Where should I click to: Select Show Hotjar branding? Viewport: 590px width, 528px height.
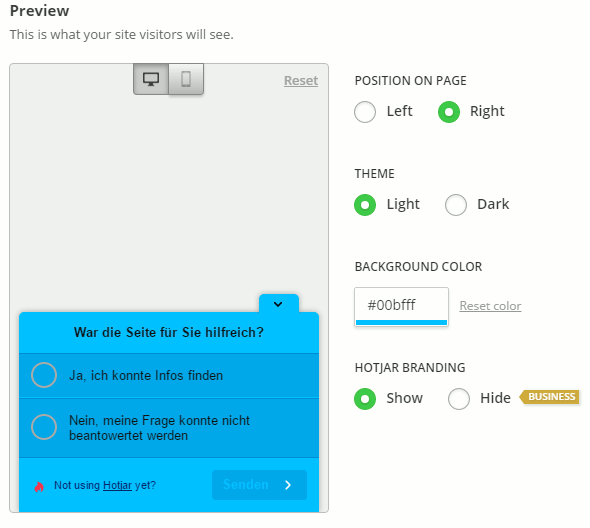[365, 399]
